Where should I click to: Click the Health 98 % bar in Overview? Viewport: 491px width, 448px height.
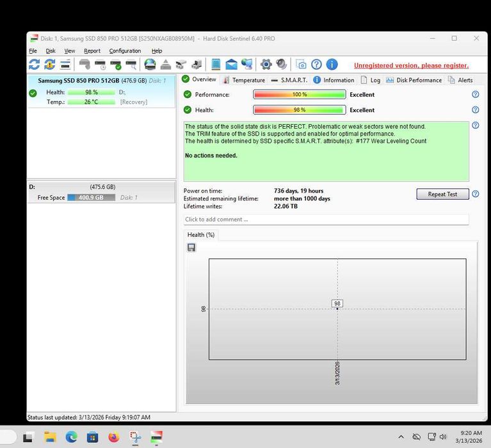[x=300, y=110]
